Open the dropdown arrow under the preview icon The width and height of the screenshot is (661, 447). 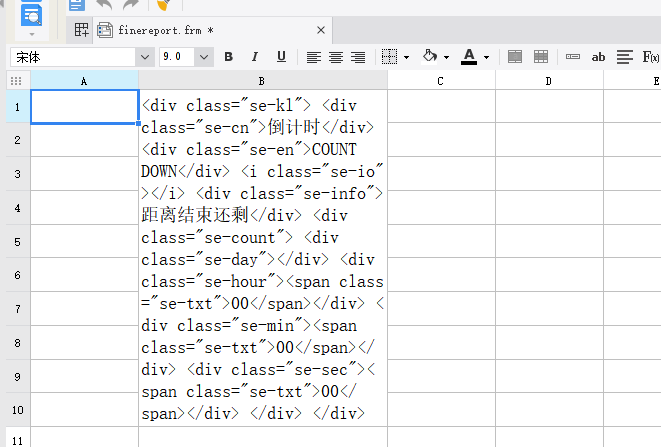[x=32, y=34]
